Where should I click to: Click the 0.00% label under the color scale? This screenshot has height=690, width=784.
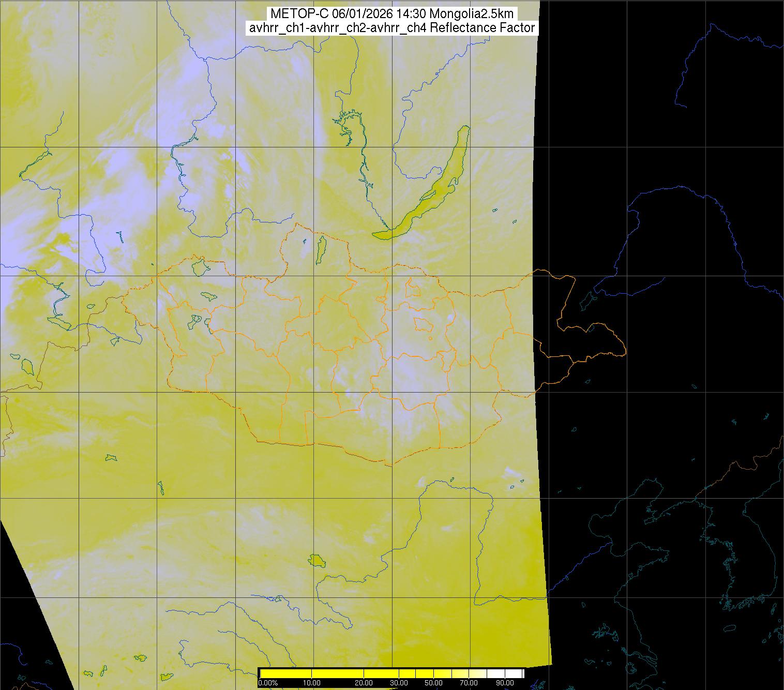267,683
